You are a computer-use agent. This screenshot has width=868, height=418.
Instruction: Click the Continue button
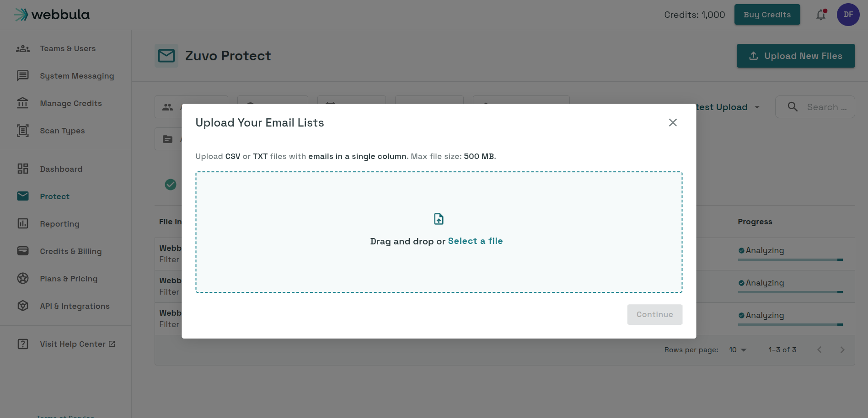654,315
